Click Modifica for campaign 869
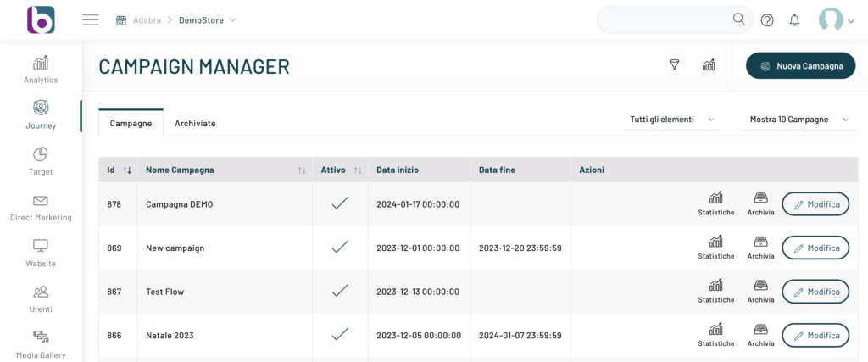This screenshot has width=868, height=362. (x=815, y=248)
